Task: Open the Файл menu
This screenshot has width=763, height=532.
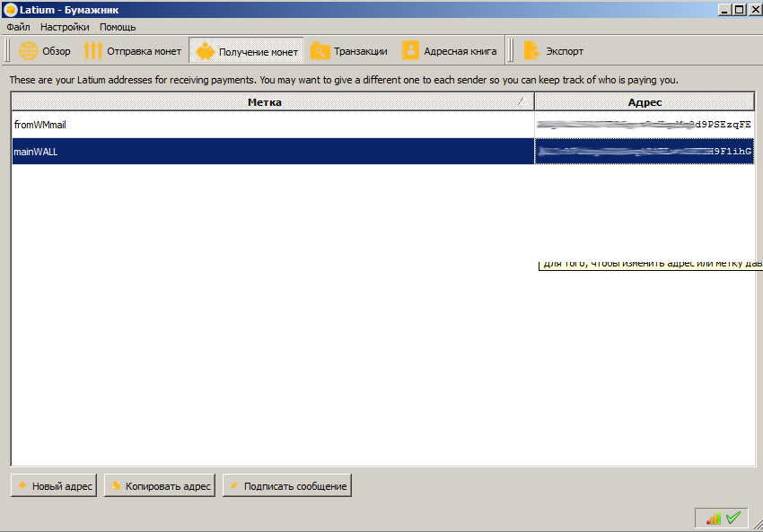Action: [18, 27]
